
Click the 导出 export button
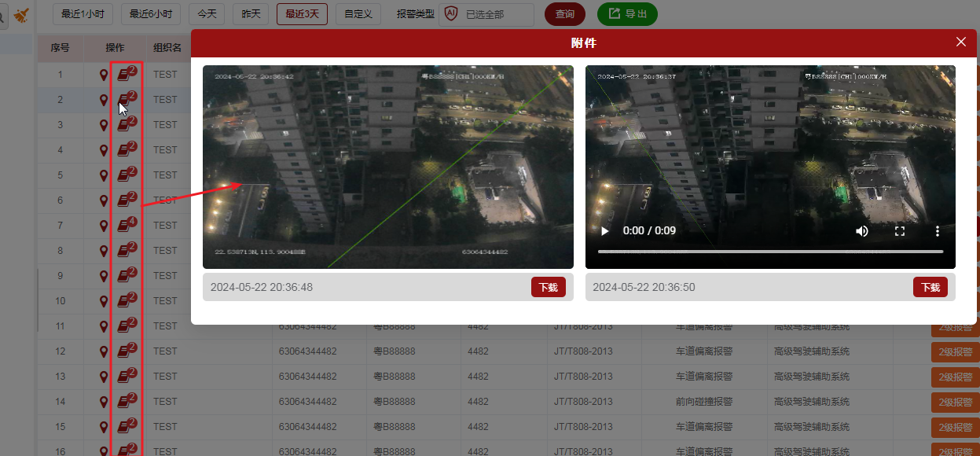(627, 14)
